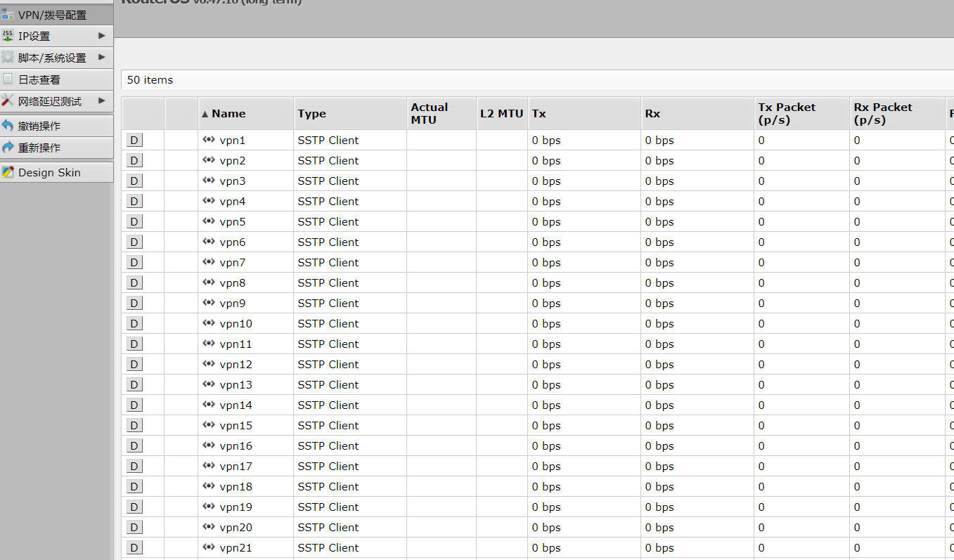The width and height of the screenshot is (954, 560).
Task: Click the tools icon for 网络延迟测试
Action: pos(8,100)
